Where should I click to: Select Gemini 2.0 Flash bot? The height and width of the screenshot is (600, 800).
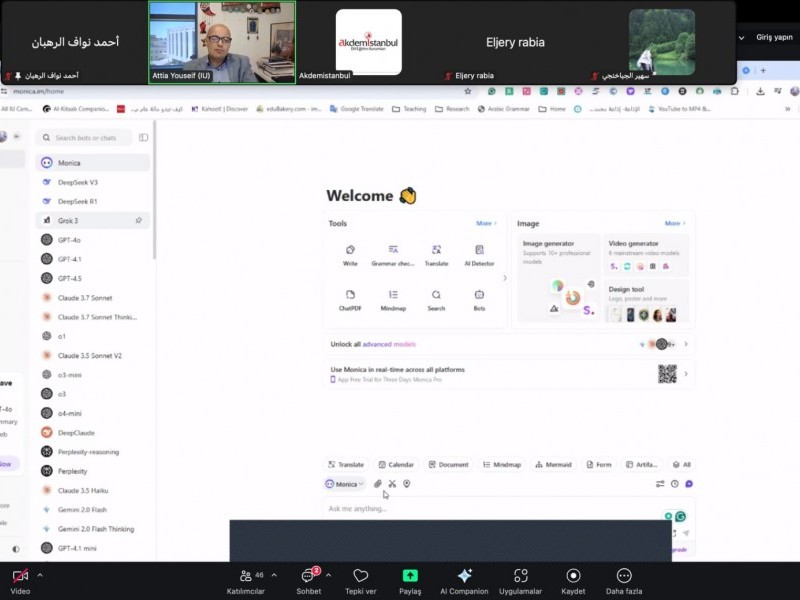tap(93, 510)
